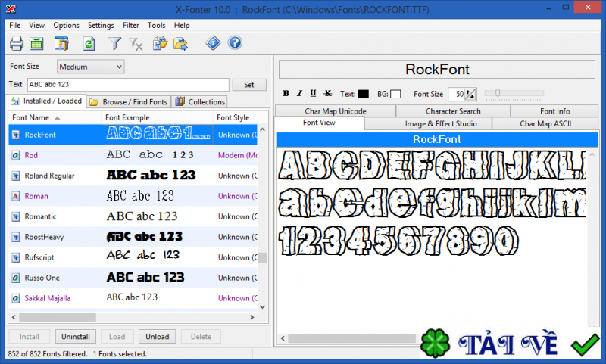Image resolution: width=606 pixels, height=364 pixels.
Task: Click the printer icon in toolbar
Action: [17, 44]
